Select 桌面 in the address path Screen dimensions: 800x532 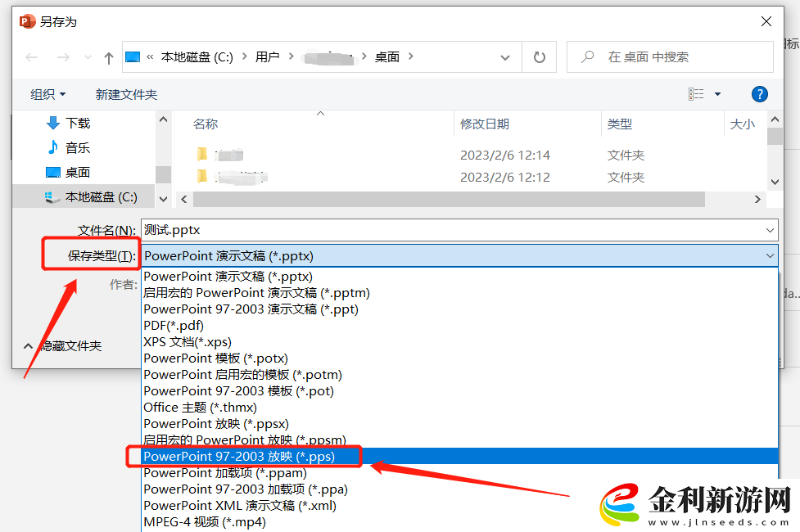386,56
